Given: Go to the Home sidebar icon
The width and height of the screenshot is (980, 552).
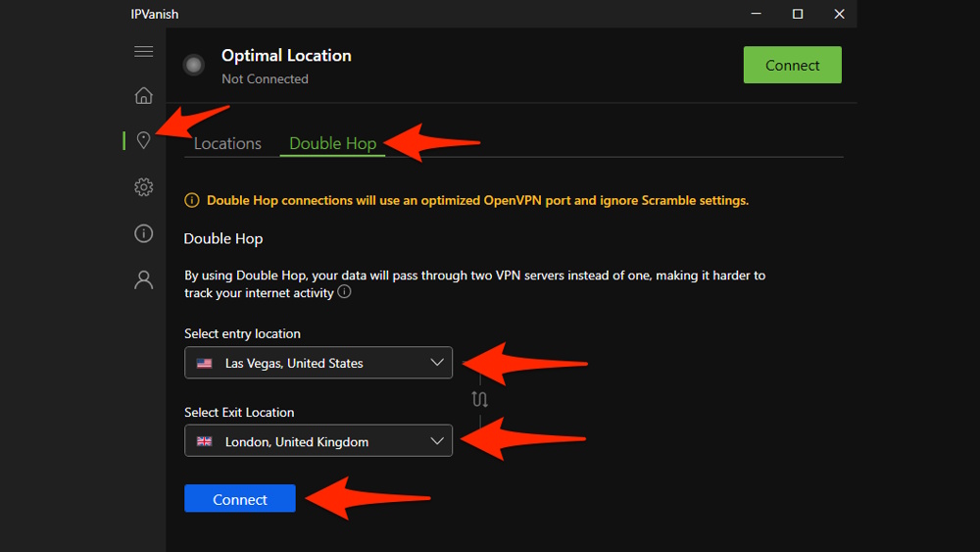Looking at the screenshot, I should point(144,95).
